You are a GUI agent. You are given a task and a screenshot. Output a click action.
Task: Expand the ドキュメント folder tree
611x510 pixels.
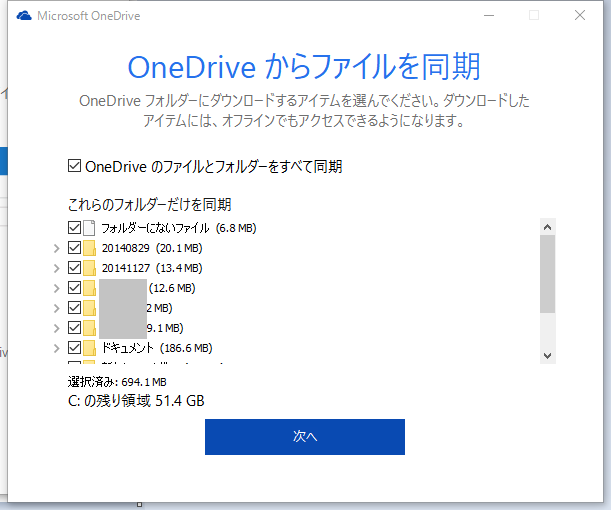[x=57, y=348]
